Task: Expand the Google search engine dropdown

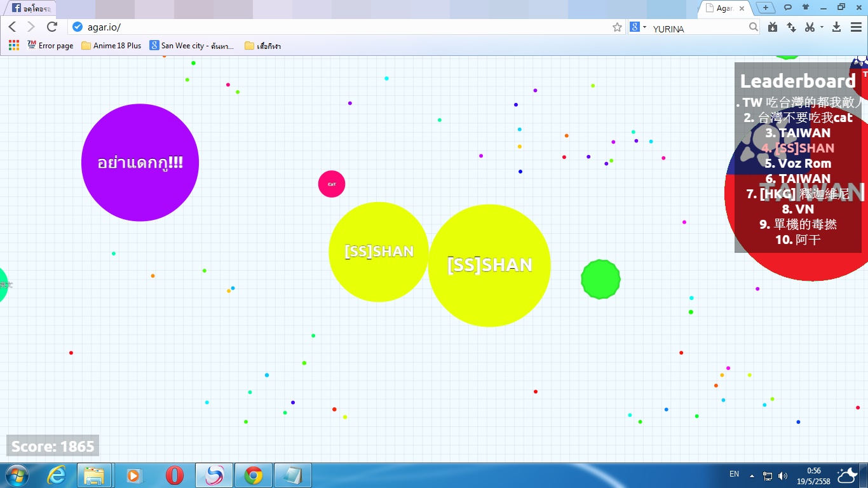Action: [638, 27]
